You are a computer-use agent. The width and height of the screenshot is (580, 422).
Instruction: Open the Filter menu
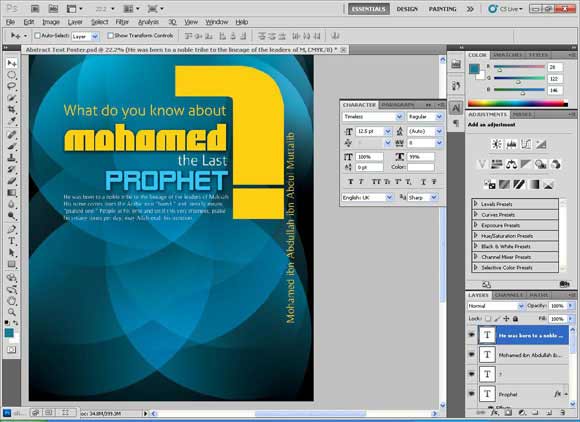tap(122, 22)
